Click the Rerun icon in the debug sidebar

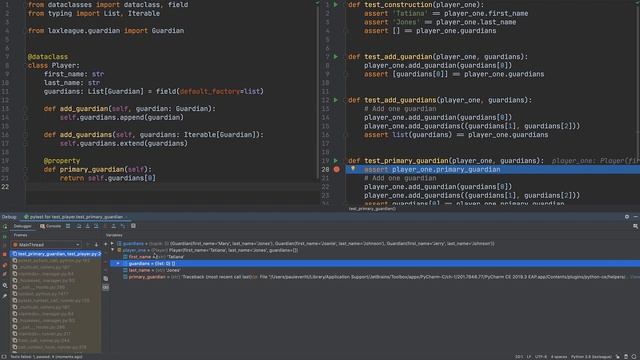5,226
